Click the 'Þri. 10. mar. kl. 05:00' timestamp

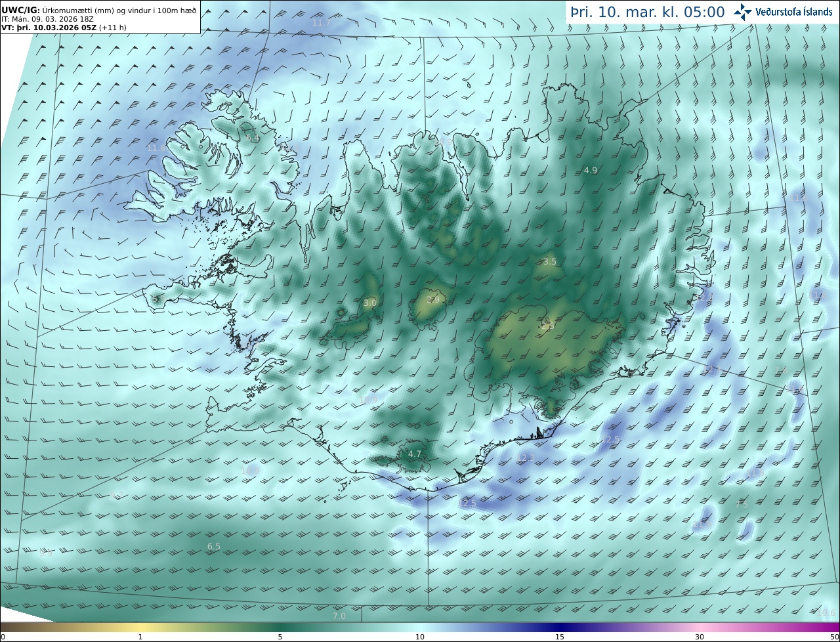(648, 12)
